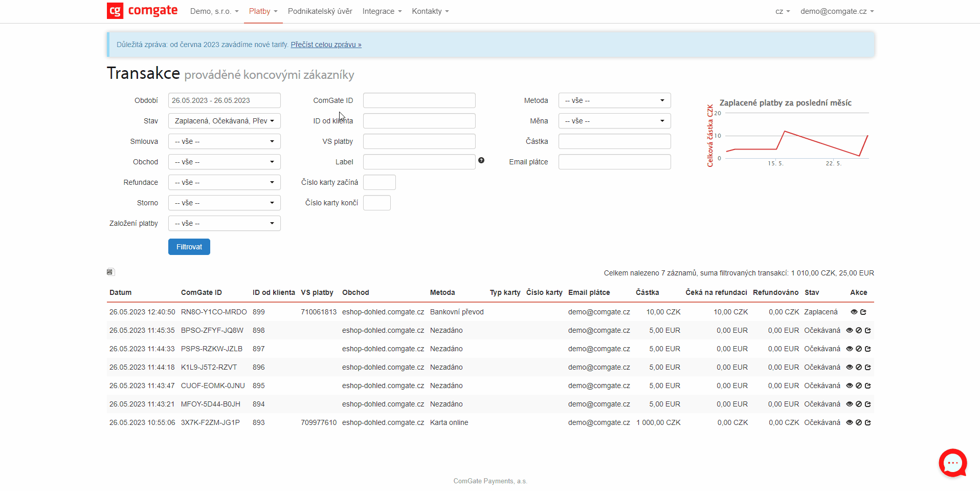980x491 pixels.
Task: Go to Podnikatelský úvěr
Action: click(x=320, y=11)
